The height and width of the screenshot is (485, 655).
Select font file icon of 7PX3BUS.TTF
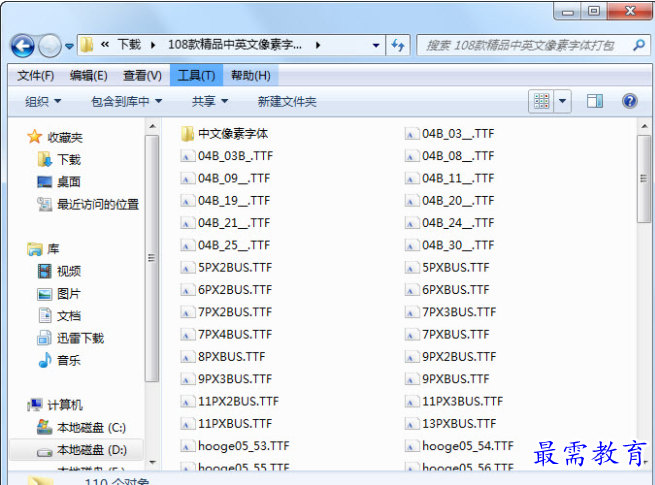412,312
